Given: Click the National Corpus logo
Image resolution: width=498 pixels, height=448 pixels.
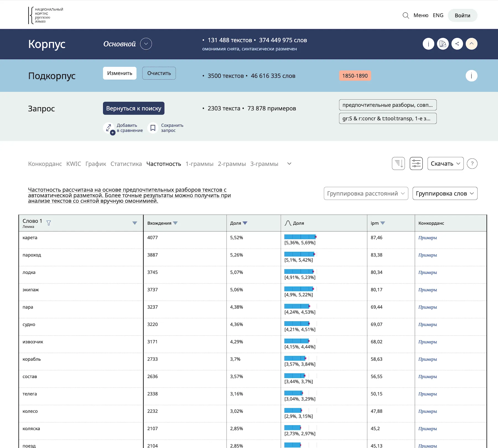Looking at the screenshot, I should coord(46,15).
